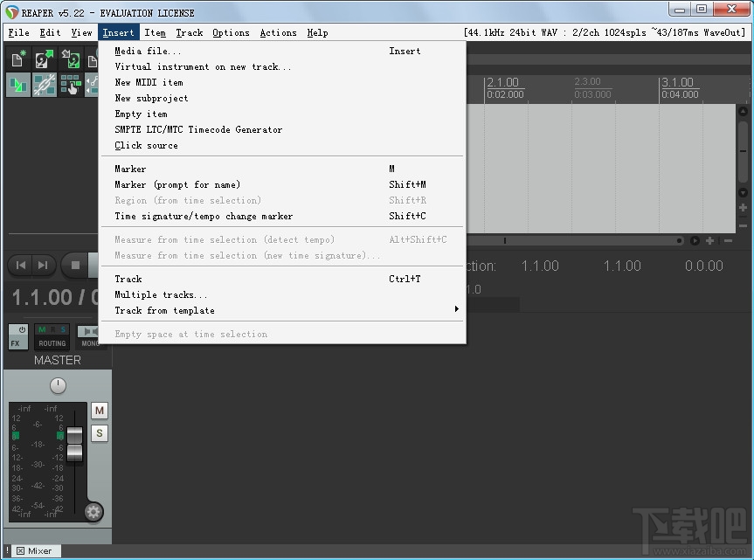This screenshot has height=560, width=754.
Task: Open the master FX chain button
Action: [16, 343]
